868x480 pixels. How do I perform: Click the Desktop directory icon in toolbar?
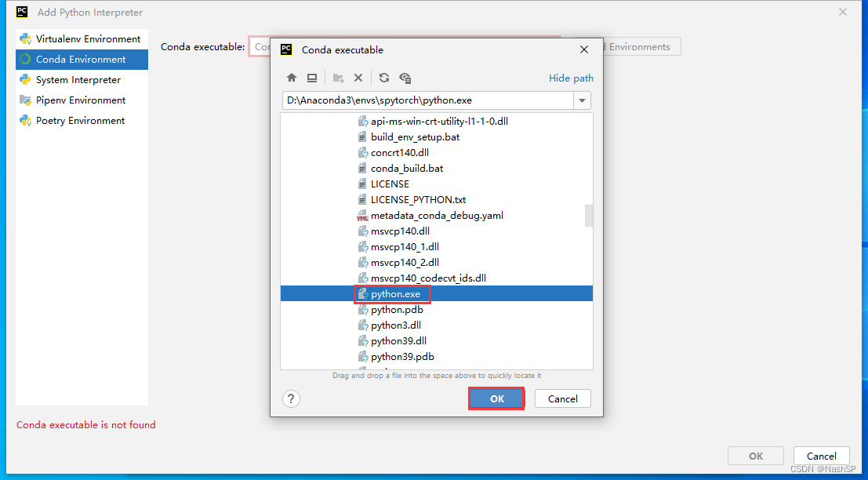click(311, 78)
